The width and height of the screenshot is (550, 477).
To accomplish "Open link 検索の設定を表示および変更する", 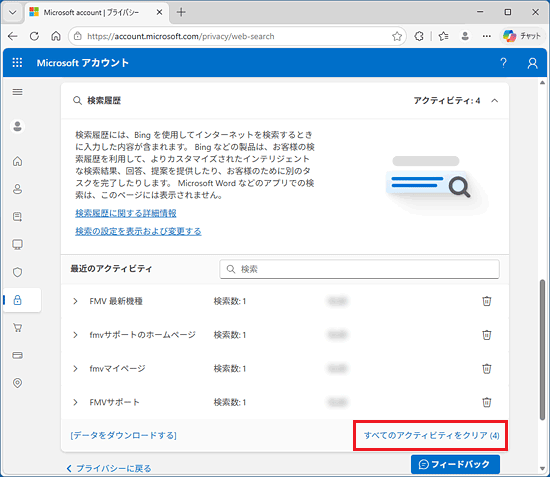I will pos(138,231).
